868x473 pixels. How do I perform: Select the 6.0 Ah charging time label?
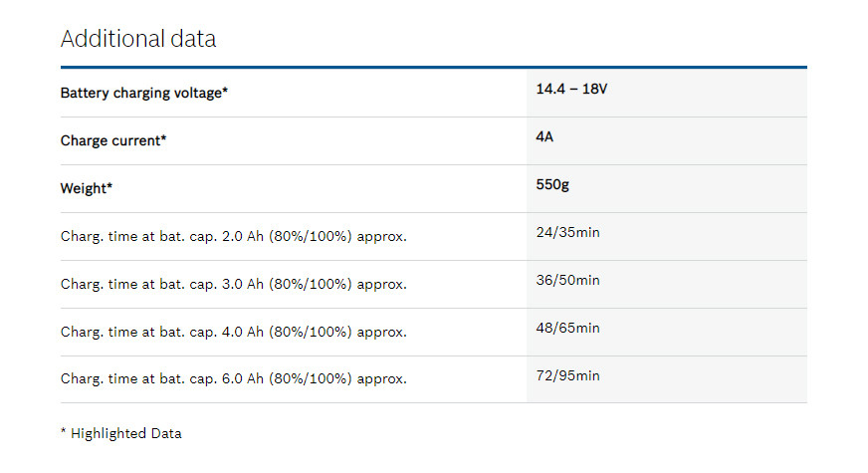pos(233,379)
